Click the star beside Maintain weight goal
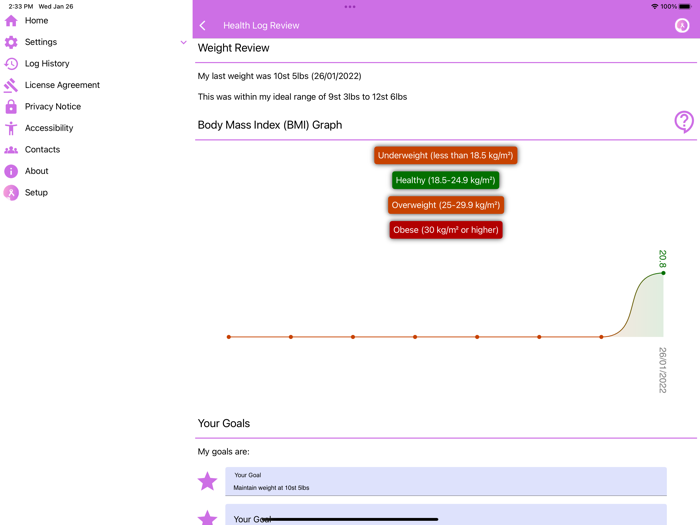The height and width of the screenshot is (525, 700). [x=208, y=481]
